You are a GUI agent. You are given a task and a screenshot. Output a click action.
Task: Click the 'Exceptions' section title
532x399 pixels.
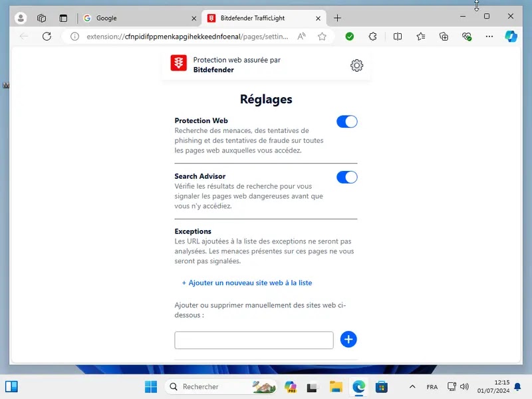coord(193,231)
